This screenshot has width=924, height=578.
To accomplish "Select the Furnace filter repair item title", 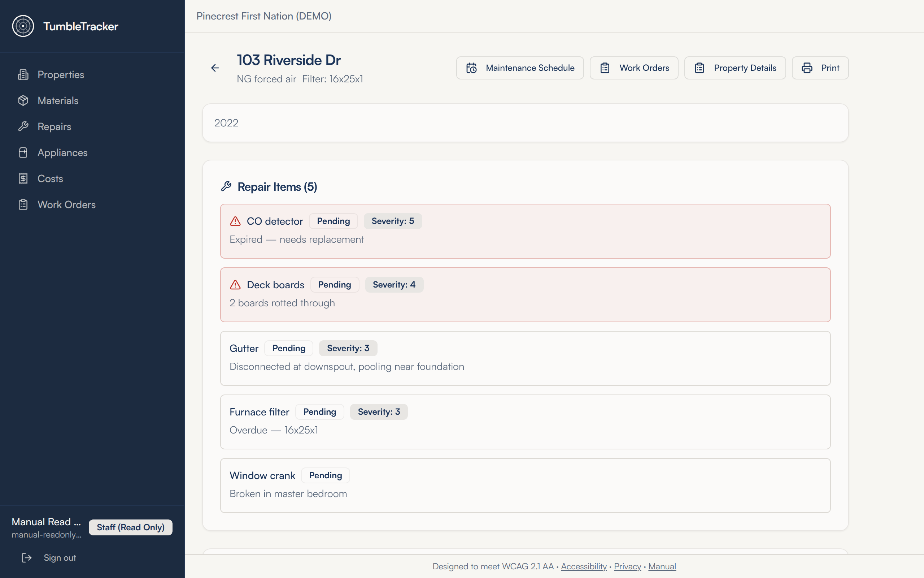I will (259, 412).
